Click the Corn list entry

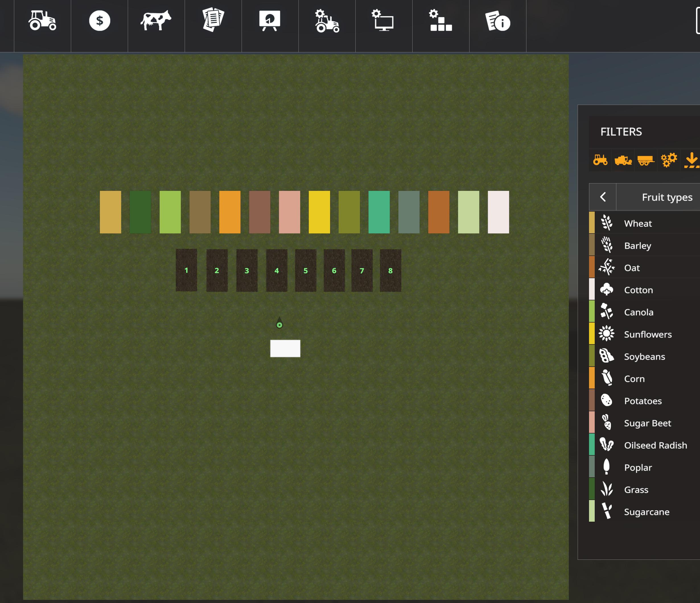click(x=644, y=379)
